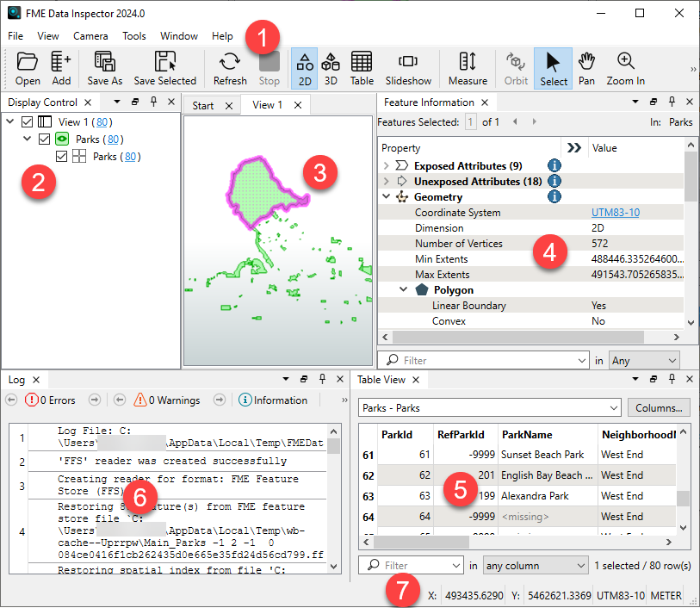Collapse the Geometry section
Viewport: 700px width, 608px height.
click(386, 196)
